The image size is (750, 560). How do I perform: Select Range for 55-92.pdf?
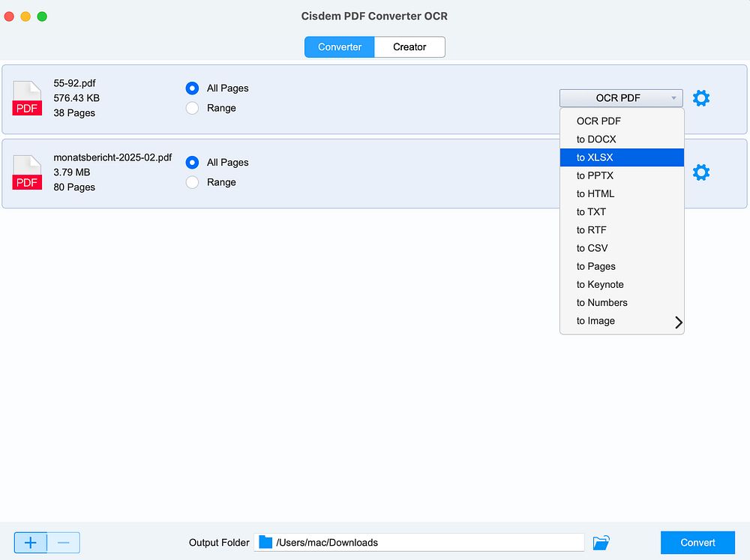(192, 108)
